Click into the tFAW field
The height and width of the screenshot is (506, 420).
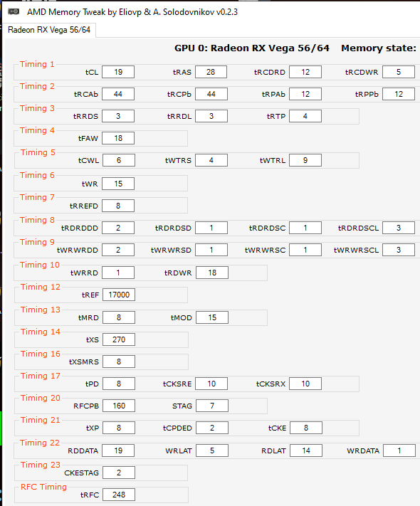point(118,138)
